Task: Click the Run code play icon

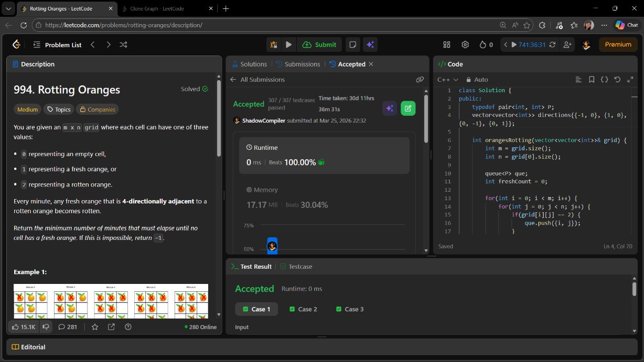Action: click(288, 45)
